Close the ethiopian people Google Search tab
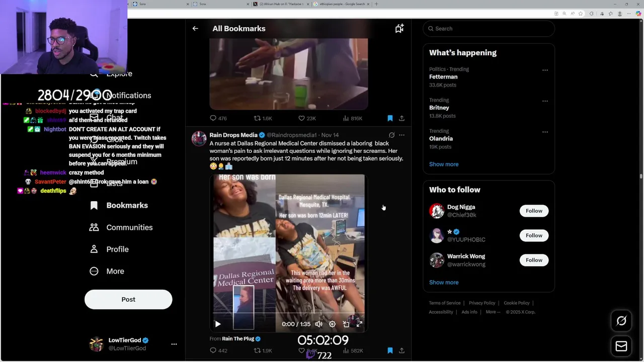The image size is (644, 362). click(368, 4)
